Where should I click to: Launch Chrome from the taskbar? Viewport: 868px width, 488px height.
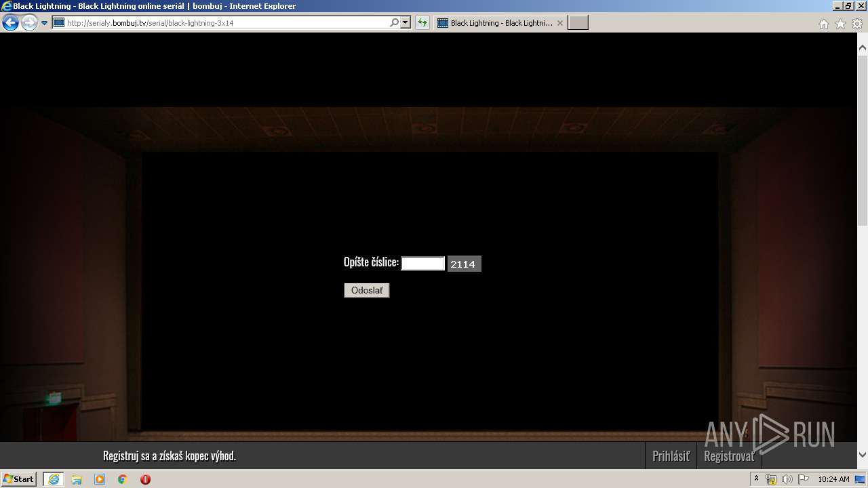click(x=123, y=479)
